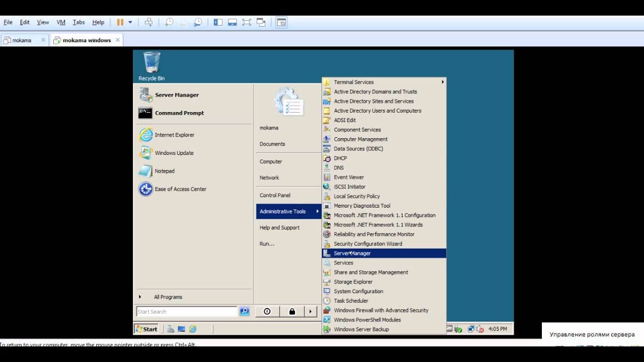Expand All Programs list

(194, 297)
